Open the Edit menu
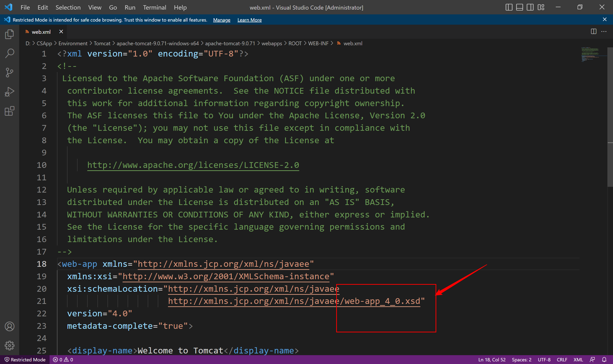Image resolution: width=613 pixels, height=364 pixels. click(x=43, y=7)
